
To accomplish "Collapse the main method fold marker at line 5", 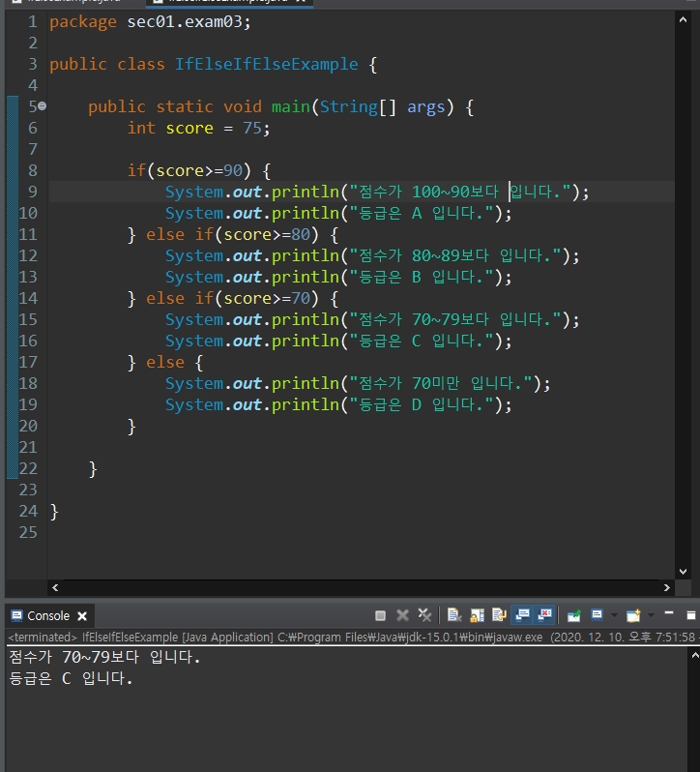I will [43, 105].
